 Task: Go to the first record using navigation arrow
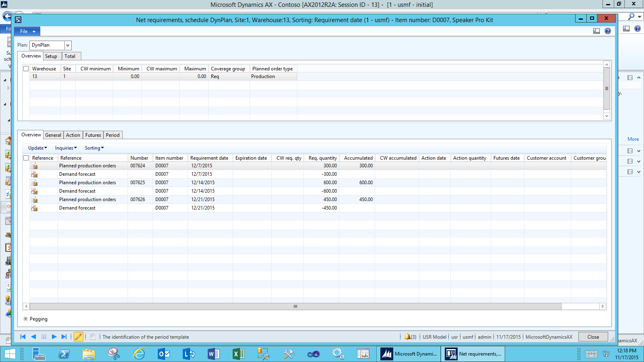[23, 337]
